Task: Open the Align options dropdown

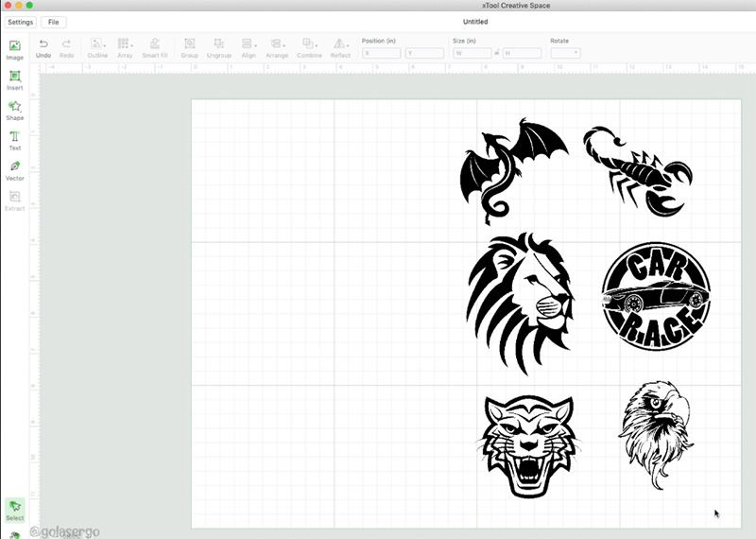Action: click(x=254, y=44)
